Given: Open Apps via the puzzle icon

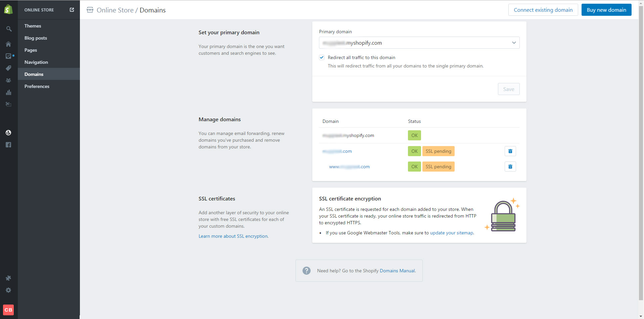Looking at the screenshot, I should coord(8,278).
